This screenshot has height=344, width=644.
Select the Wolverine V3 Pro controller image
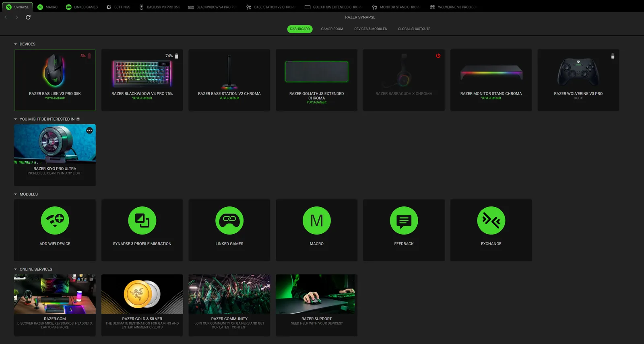(578, 72)
